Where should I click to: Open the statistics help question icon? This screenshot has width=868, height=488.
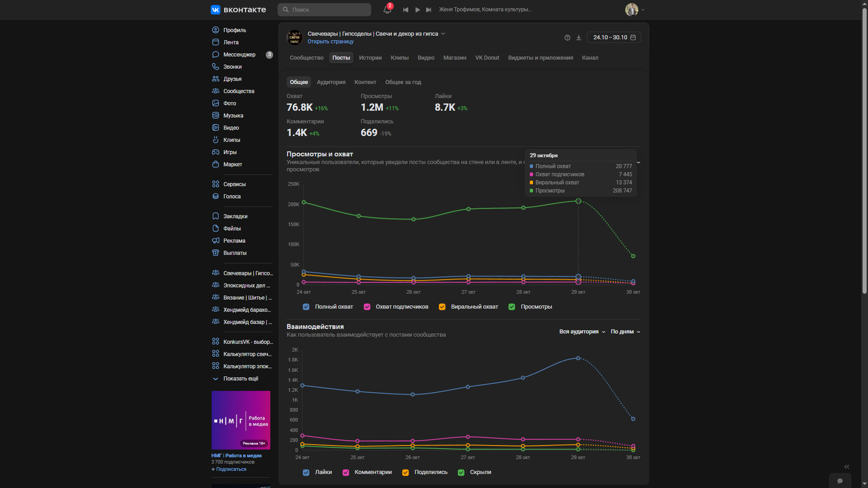point(567,38)
